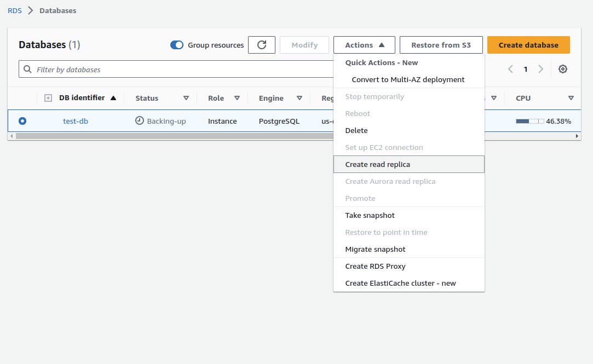The image size is (593, 364).
Task: Click the Modify button
Action: (304, 45)
